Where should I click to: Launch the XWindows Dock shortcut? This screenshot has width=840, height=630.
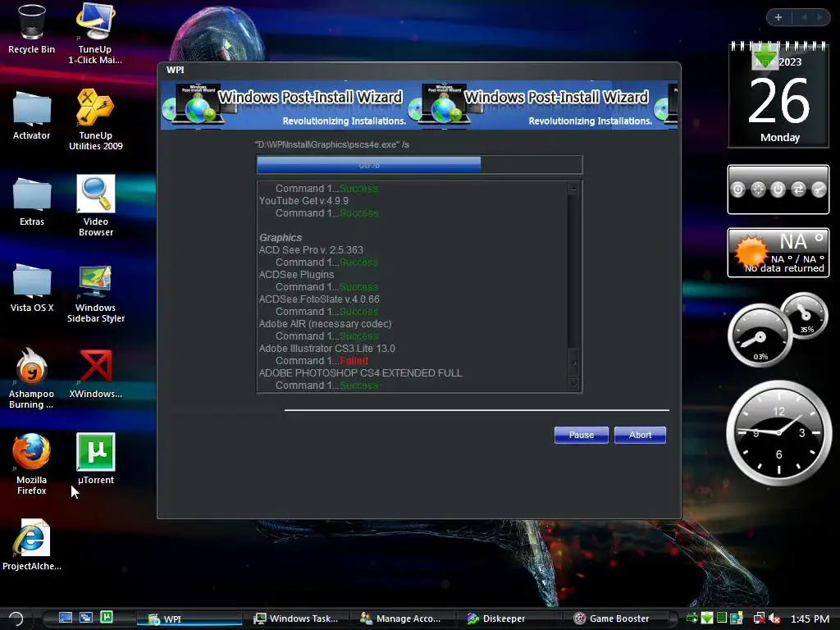click(95, 374)
